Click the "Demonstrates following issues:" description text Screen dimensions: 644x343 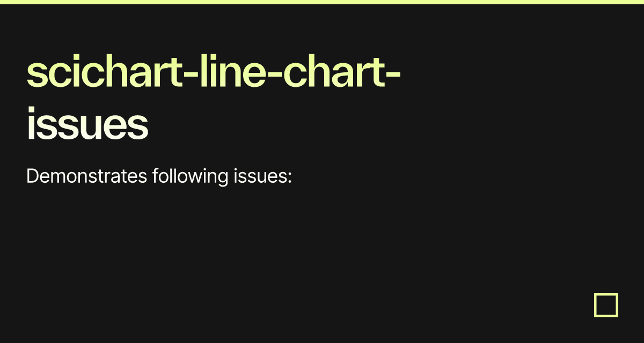point(159,176)
